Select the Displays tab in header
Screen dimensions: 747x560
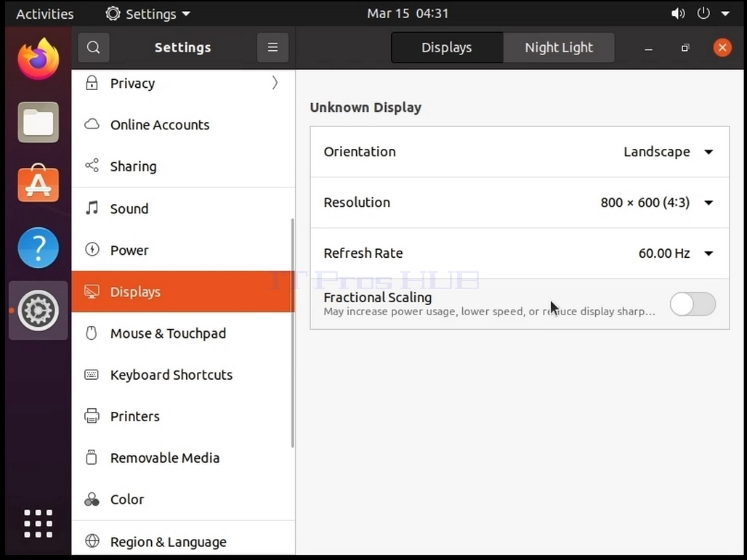pyautogui.click(x=447, y=47)
